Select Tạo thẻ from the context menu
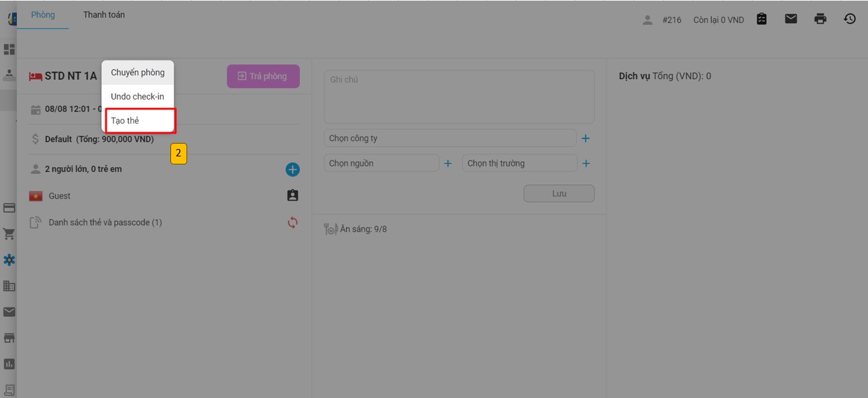 (x=140, y=121)
